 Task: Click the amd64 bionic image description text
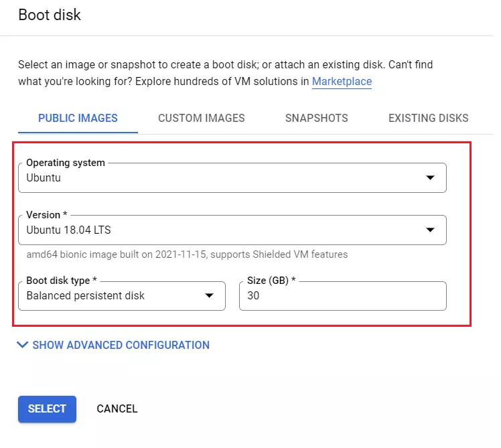pyautogui.click(x=187, y=254)
